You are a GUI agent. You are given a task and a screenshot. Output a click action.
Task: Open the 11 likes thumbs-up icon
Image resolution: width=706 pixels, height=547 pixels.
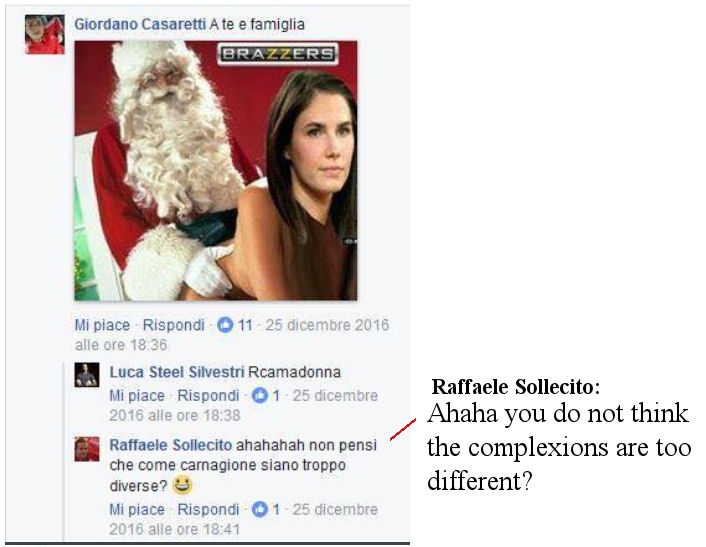pos(225,325)
